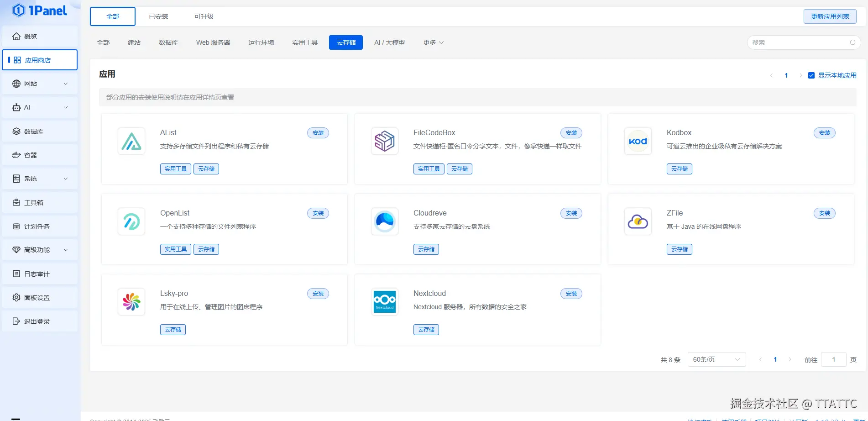Go to previous page in bottom pagination
Viewport: 868px width, 421px height.
pos(760,359)
